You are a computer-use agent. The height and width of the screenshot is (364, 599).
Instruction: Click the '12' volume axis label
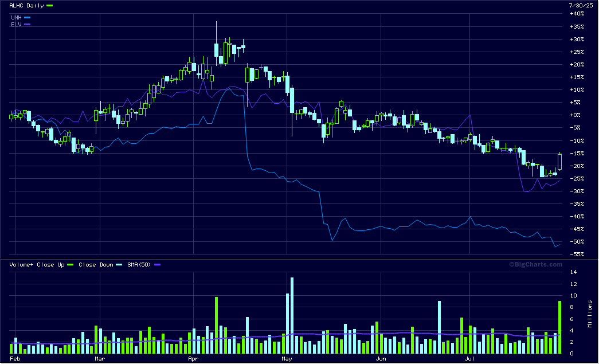(573, 284)
